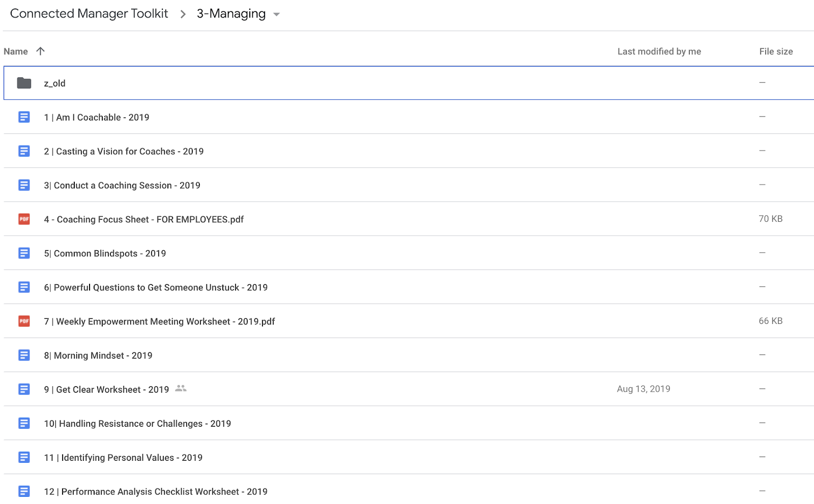This screenshot has width=814, height=504.
Task: Click Google Doc icon for Am I Coachable
Action: coord(24,117)
